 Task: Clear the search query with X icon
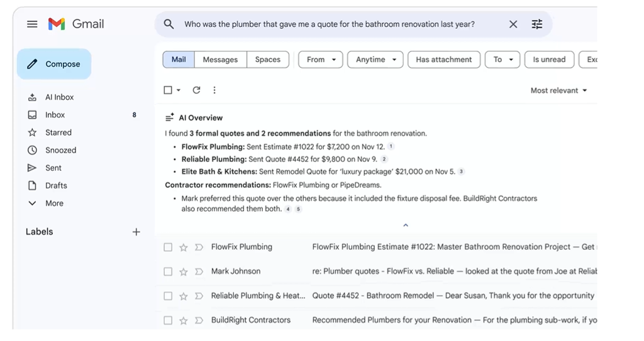pyautogui.click(x=513, y=24)
